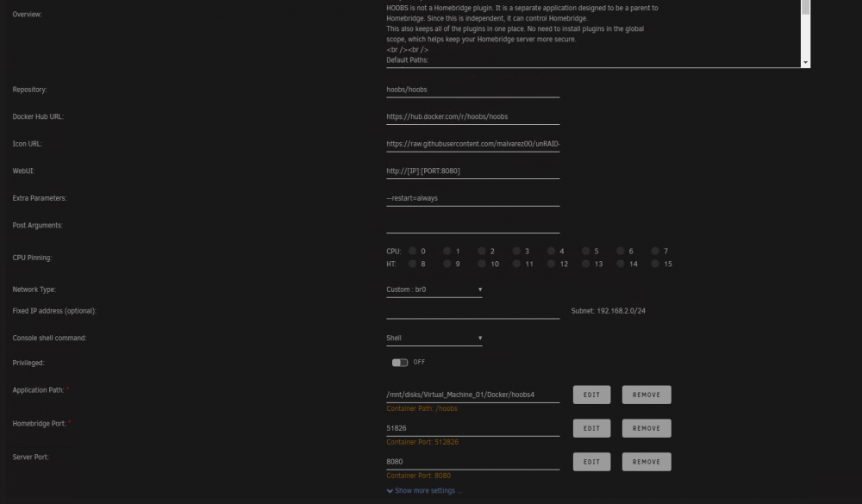This screenshot has width=862, height=504.
Task: Click the Server Port label
Action: click(30, 457)
